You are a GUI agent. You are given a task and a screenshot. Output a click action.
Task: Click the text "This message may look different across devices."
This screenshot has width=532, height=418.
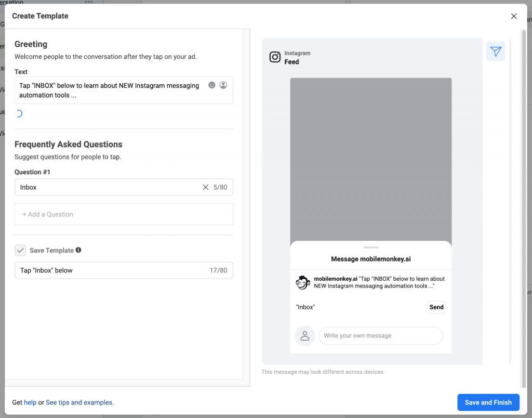click(323, 372)
